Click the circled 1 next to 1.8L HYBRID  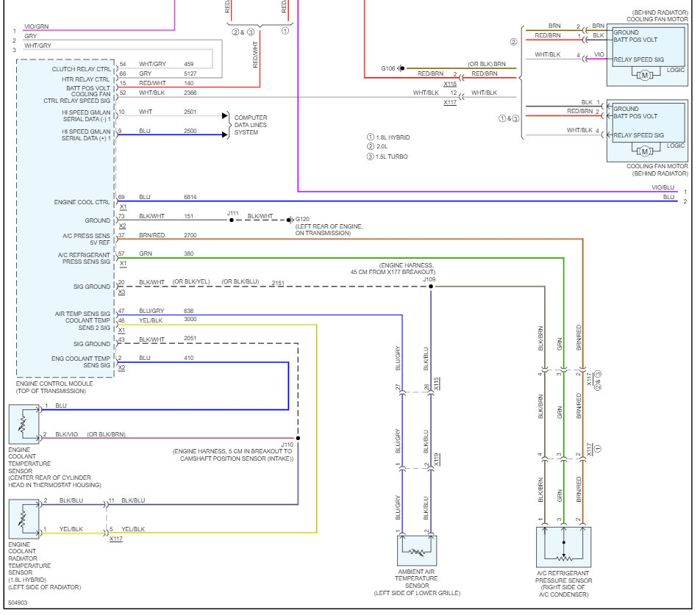pos(370,137)
